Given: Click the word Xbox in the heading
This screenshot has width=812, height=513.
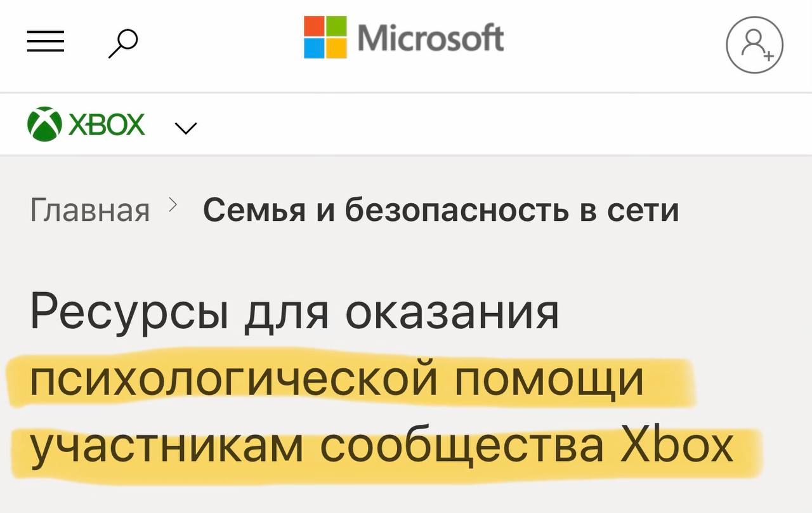Looking at the screenshot, I should [x=676, y=446].
